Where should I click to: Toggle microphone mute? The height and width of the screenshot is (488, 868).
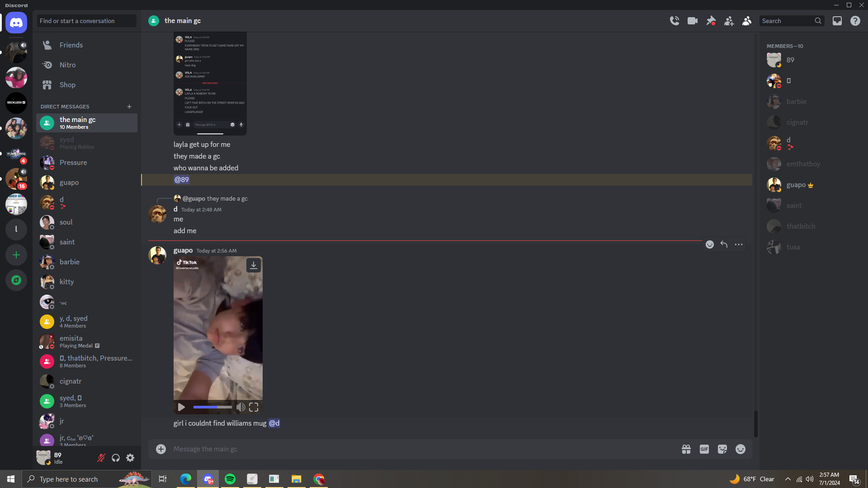point(101,458)
